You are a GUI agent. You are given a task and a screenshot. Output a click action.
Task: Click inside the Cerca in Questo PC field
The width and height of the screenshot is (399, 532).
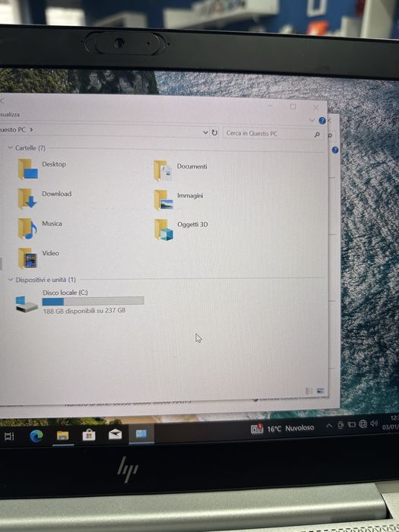[x=268, y=133]
